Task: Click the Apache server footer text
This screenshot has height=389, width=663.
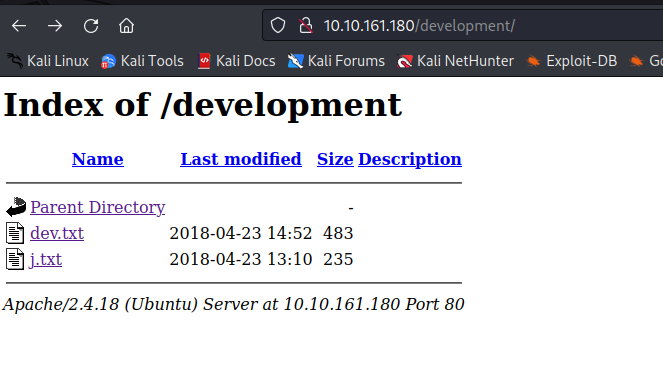Action: tap(233, 304)
